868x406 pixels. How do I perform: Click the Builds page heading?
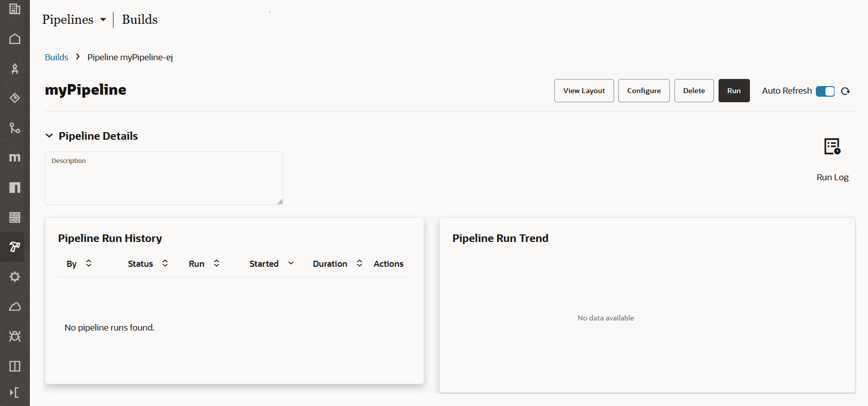pyautogui.click(x=140, y=19)
